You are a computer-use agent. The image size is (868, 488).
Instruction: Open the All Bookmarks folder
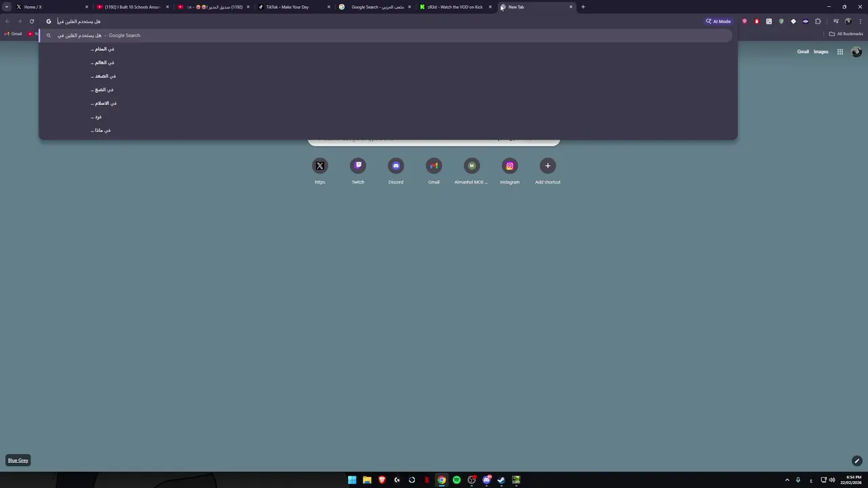pyautogui.click(x=846, y=34)
